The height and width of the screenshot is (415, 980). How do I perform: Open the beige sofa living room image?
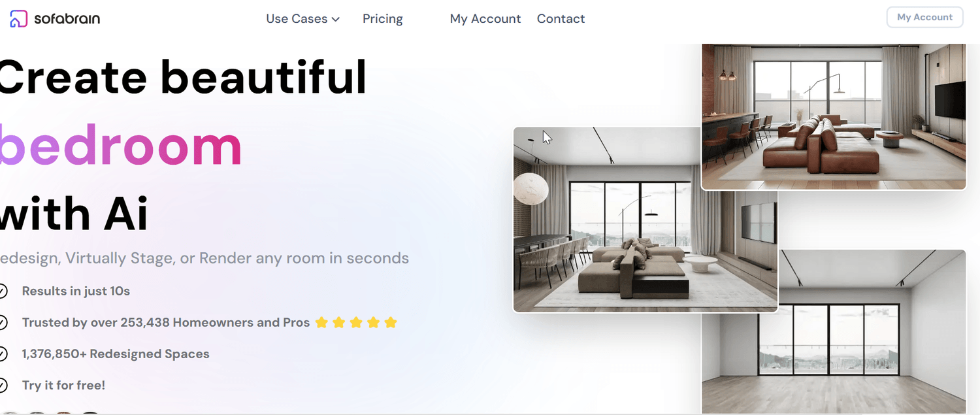[645, 220]
